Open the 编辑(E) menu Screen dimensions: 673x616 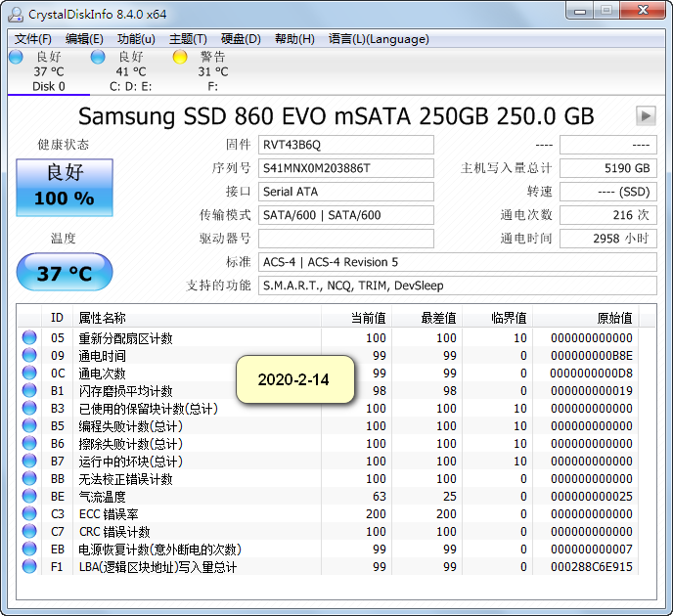point(84,39)
